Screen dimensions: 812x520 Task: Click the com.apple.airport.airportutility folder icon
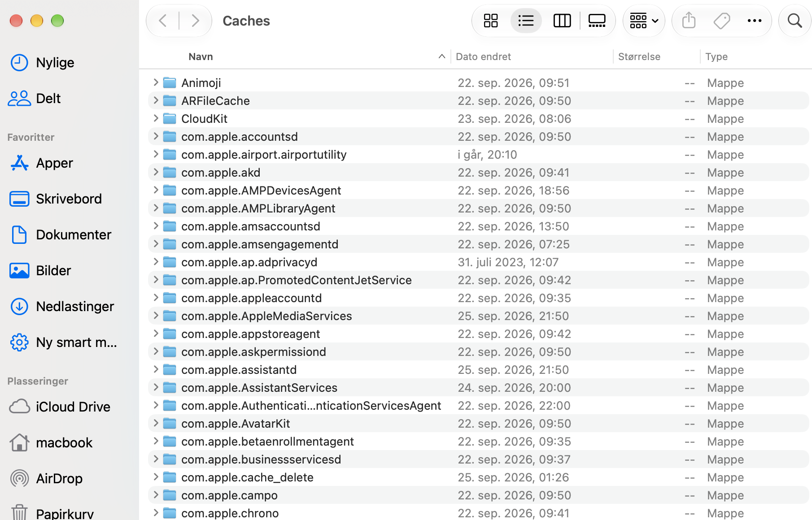pos(170,154)
